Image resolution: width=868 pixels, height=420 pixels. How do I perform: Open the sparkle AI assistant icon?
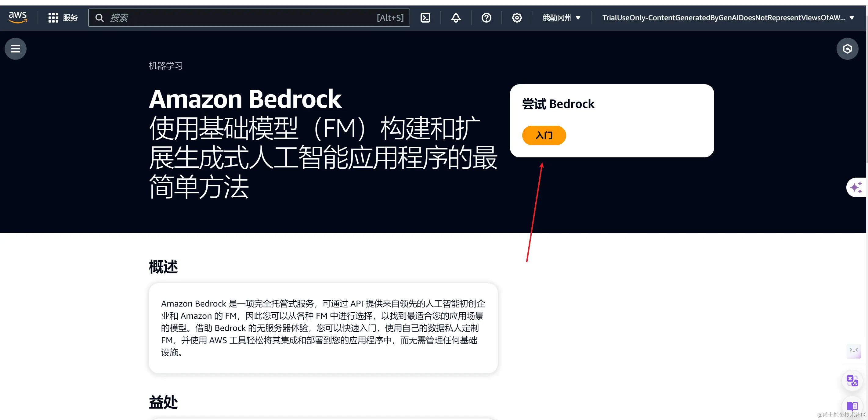click(856, 187)
